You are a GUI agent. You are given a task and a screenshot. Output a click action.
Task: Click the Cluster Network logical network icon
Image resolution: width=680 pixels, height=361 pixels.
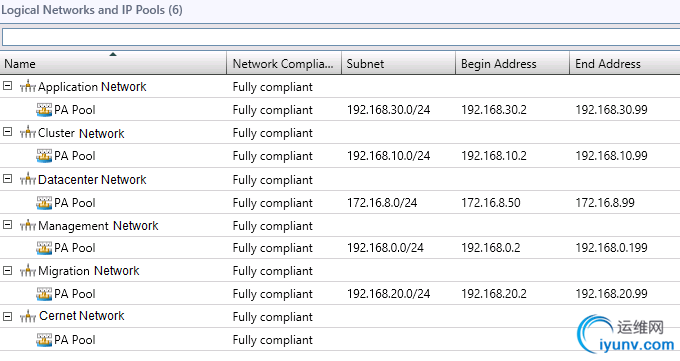[28, 132]
